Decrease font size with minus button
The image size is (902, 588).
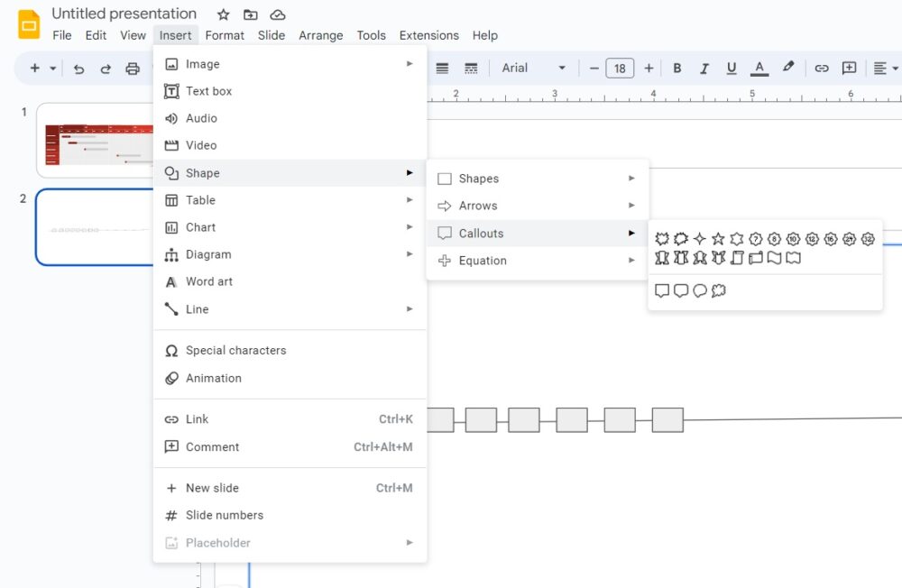(x=594, y=68)
